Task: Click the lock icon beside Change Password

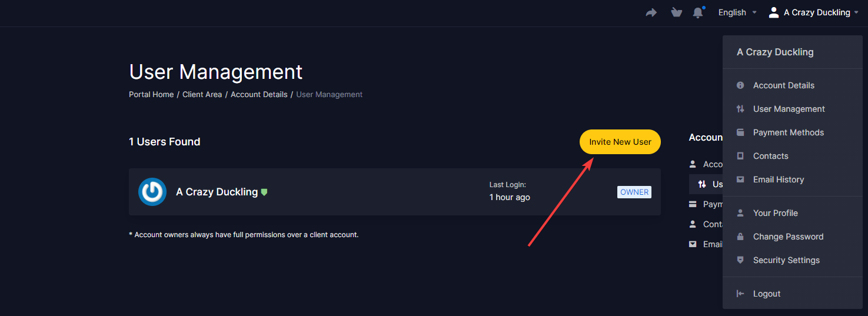Action: tap(740, 237)
